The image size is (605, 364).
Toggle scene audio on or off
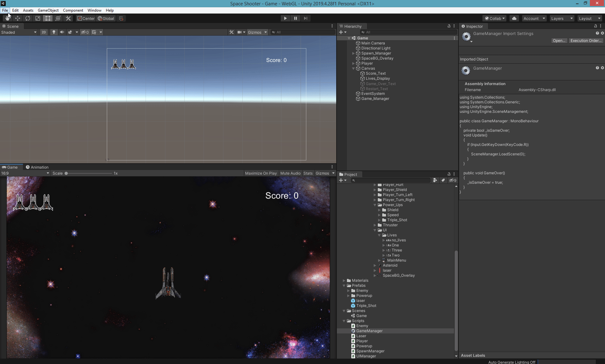(62, 32)
